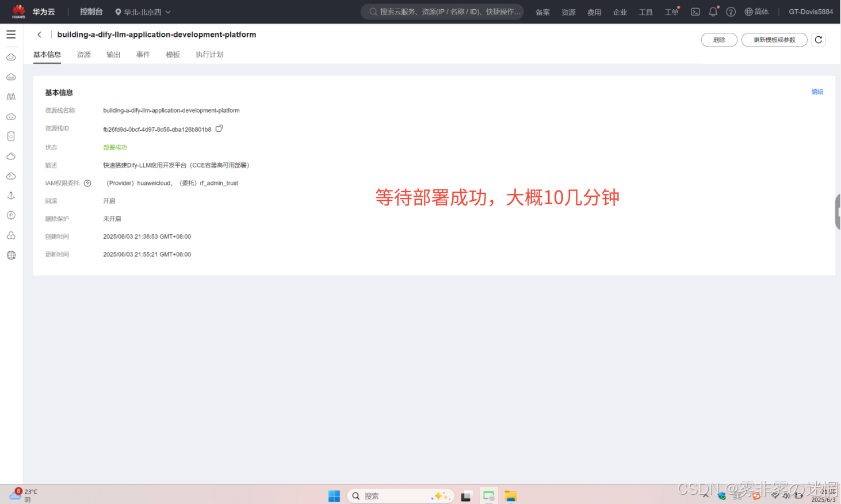
Task: Open the bottom globe sidebar icon
Action: pos(11,255)
